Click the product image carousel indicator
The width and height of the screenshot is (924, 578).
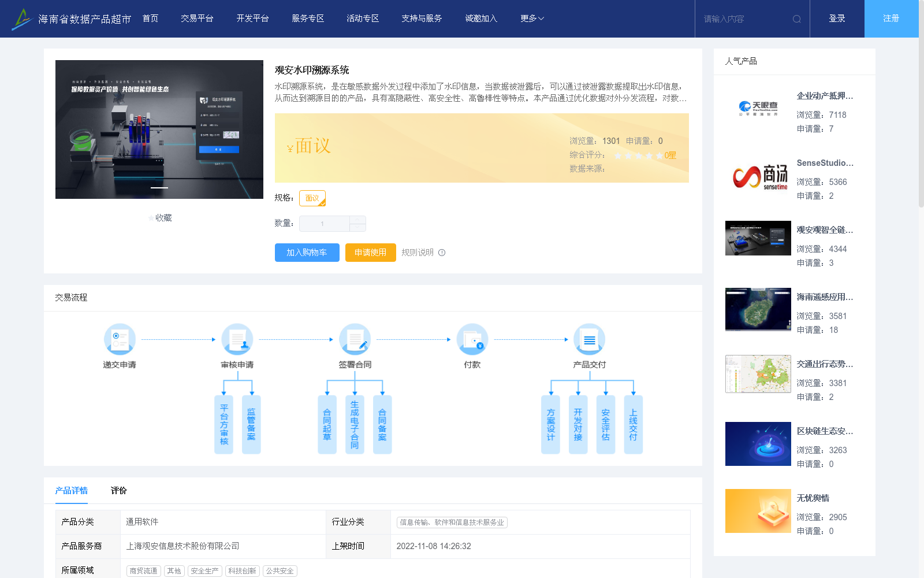tap(159, 188)
